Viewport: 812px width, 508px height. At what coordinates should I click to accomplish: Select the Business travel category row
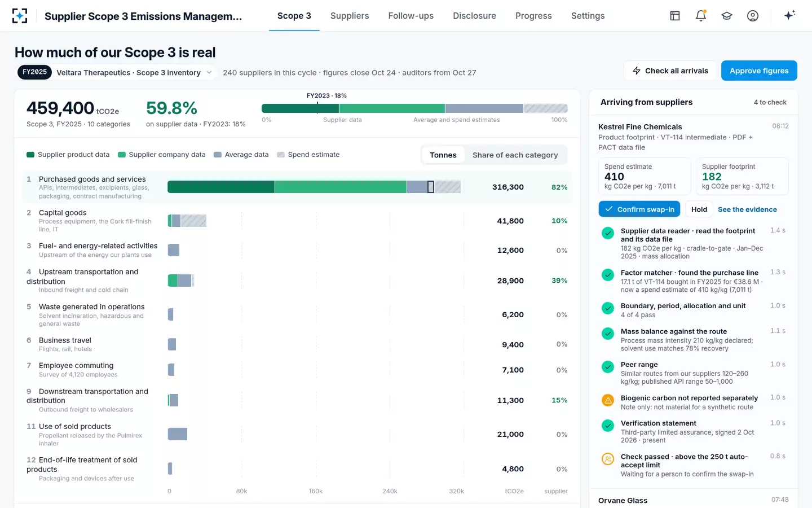point(297,344)
